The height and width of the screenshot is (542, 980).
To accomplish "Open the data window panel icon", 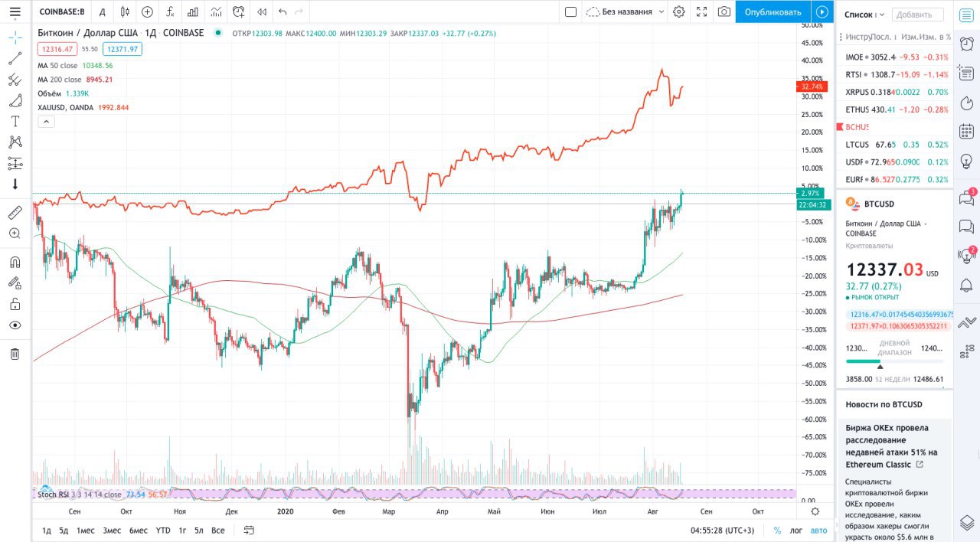I will click(966, 73).
